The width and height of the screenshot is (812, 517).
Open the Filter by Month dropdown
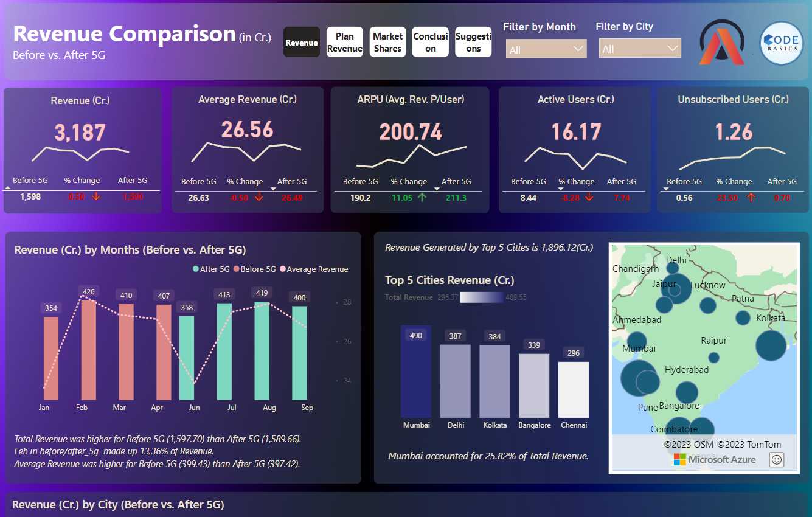click(546, 49)
